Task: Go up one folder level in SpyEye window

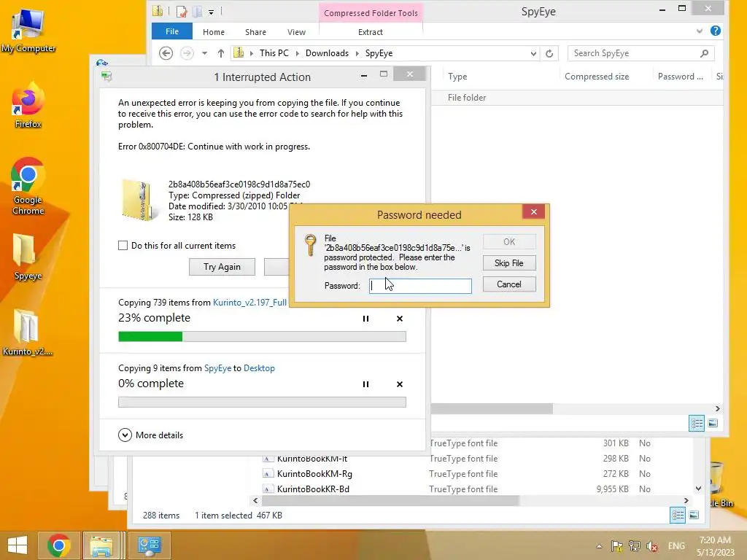Action: tap(220, 53)
